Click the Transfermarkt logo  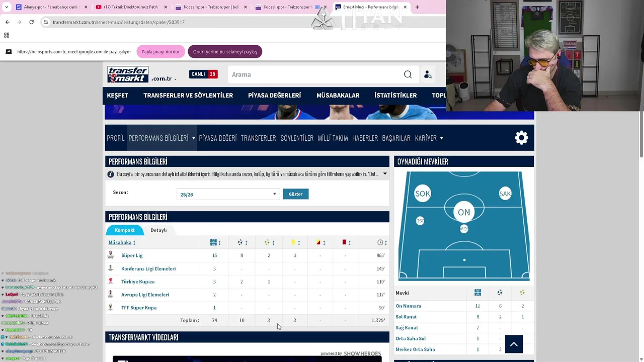(x=128, y=74)
